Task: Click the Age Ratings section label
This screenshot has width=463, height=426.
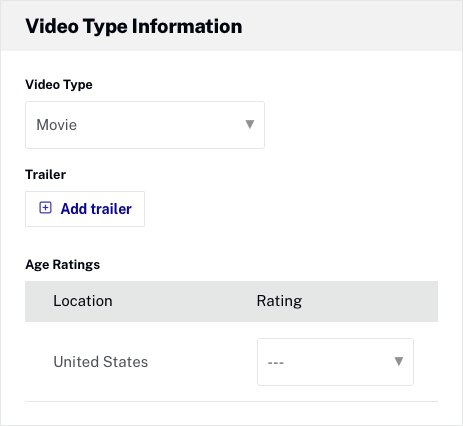Action: 63,265
